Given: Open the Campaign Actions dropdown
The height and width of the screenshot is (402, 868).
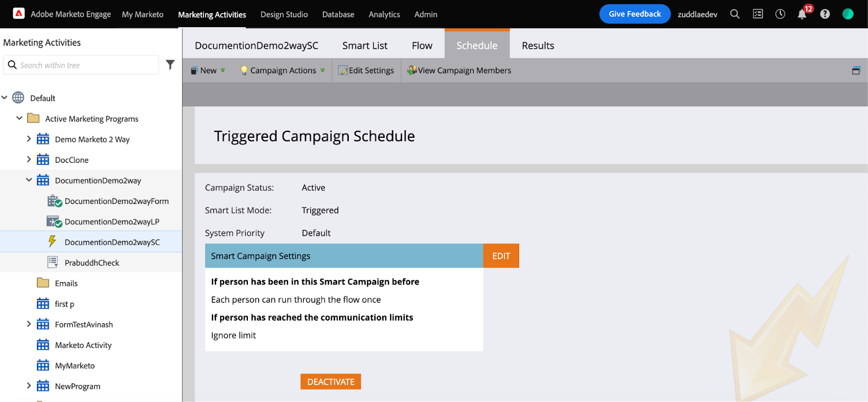Looking at the screenshot, I should click(283, 71).
